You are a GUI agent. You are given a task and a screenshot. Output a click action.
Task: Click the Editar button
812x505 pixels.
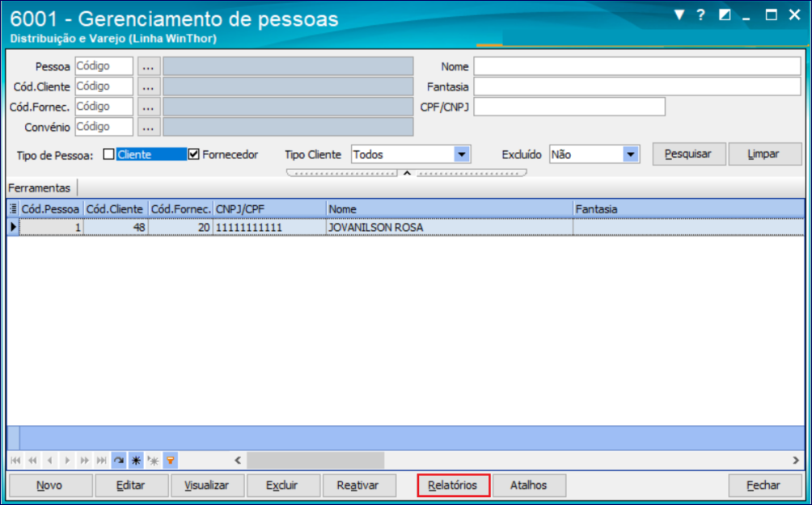tap(131, 486)
